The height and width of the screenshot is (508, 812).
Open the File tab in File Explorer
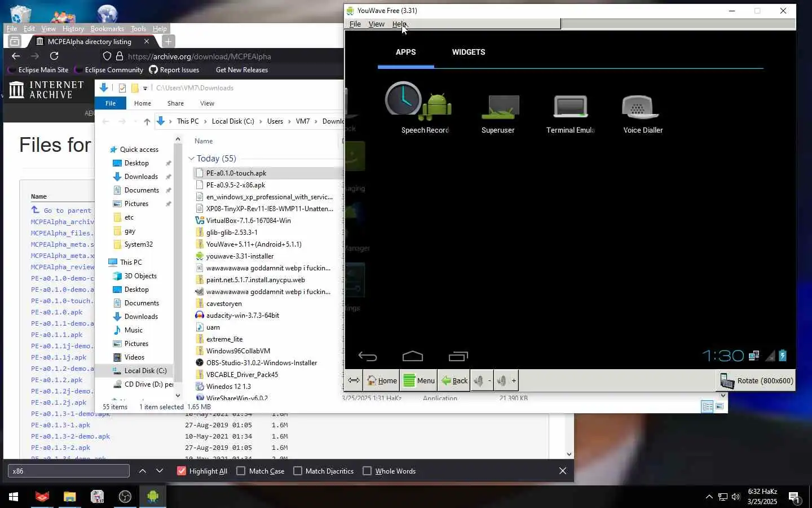[x=111, y=103]
